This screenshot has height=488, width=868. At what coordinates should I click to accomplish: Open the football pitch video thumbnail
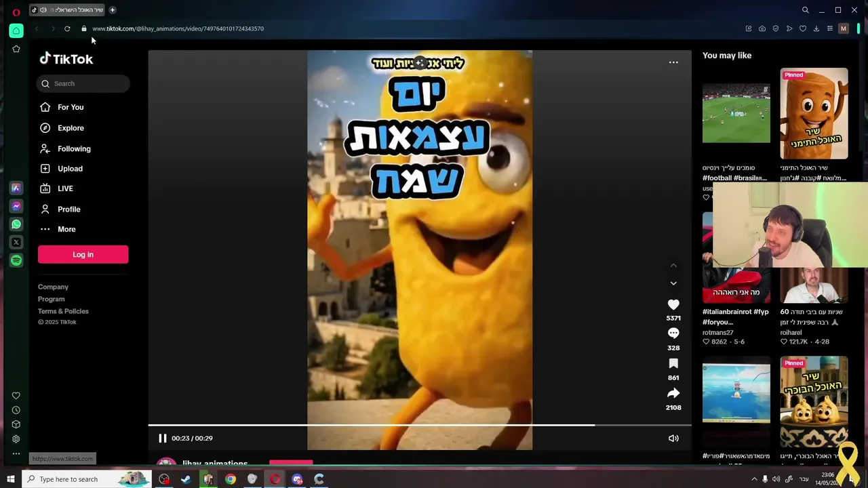tap(736, 113)
